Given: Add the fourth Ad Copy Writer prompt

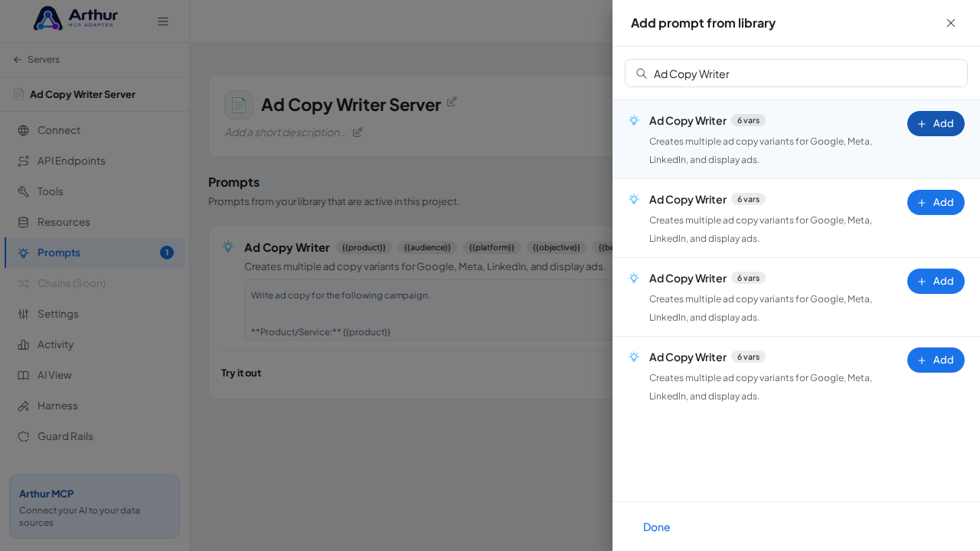Looking at the screenshot, I should [x=936, y=360].
